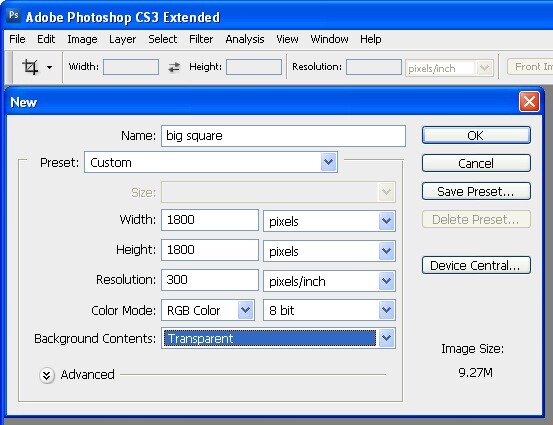This screenshot has width=553, height=425.
Task: Click the Image Size label
Action: 472,349
